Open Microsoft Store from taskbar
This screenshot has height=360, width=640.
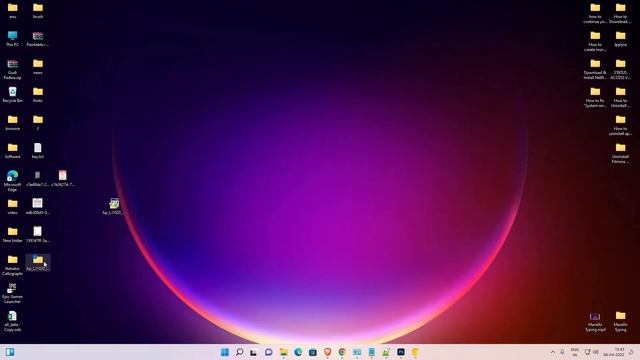pyautogui.click(x=313, y=352)
